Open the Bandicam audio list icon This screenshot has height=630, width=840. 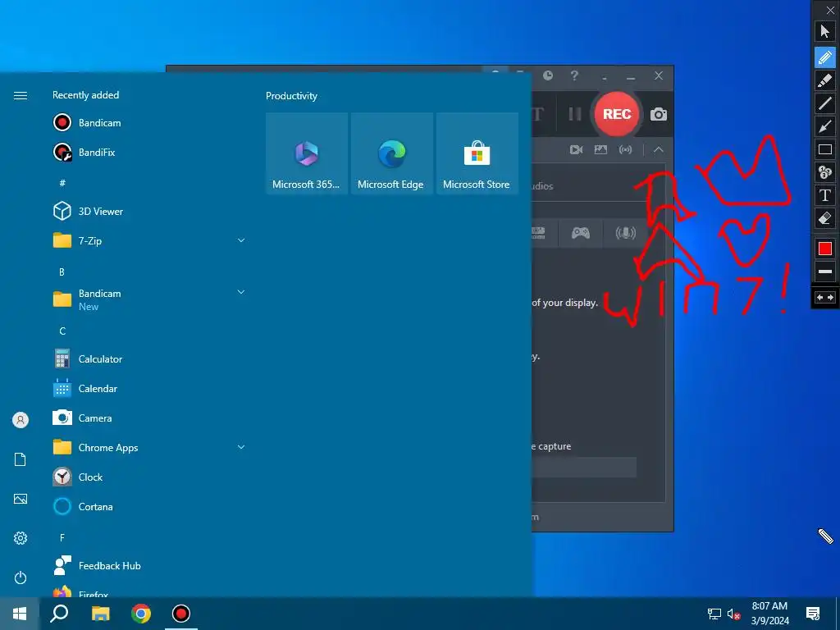click(625, 149)
